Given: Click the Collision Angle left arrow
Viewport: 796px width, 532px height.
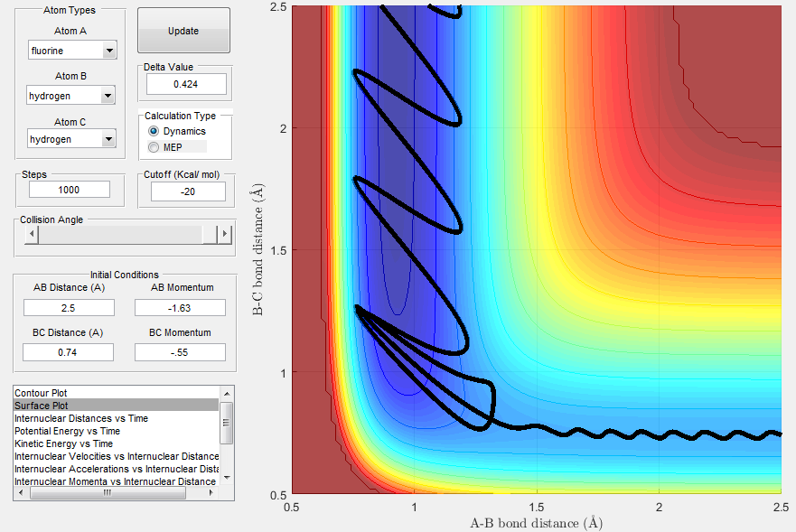Looking at the screenshot, I should point(32,235).
